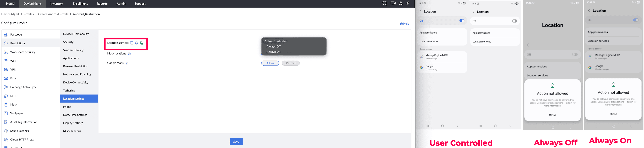
Task: Tap the back chevron on the user-controlled Location On screen
Action: pos(421,11)
